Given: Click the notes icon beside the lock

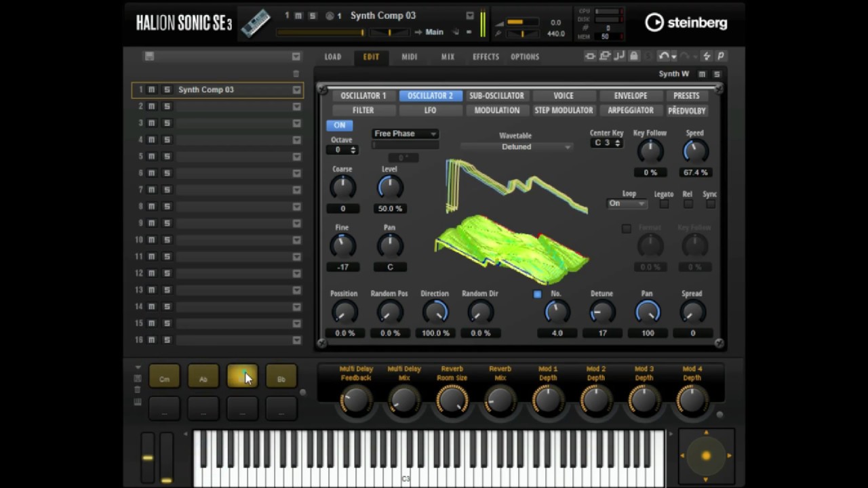Looking at the screenshot, I should pyautogui.click(x=620, y=56).
